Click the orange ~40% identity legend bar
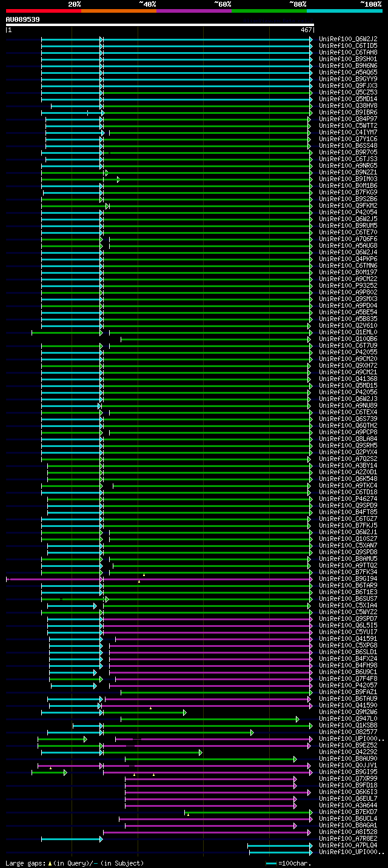 coord(118,11)
